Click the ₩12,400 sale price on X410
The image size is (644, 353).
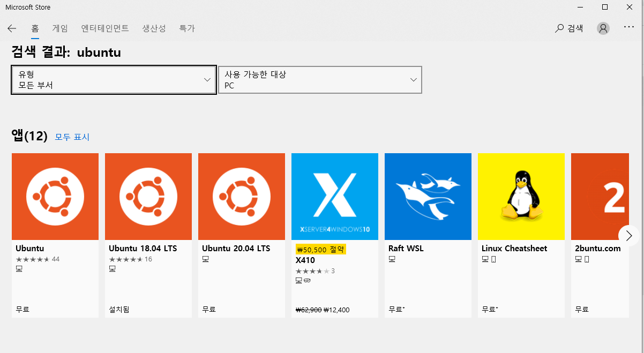[x=337, y=310]
